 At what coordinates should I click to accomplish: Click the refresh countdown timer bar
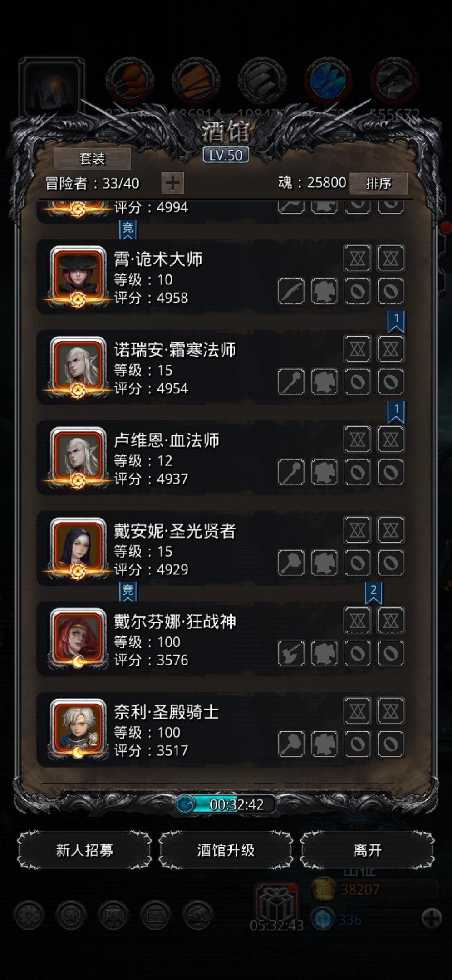226,804
